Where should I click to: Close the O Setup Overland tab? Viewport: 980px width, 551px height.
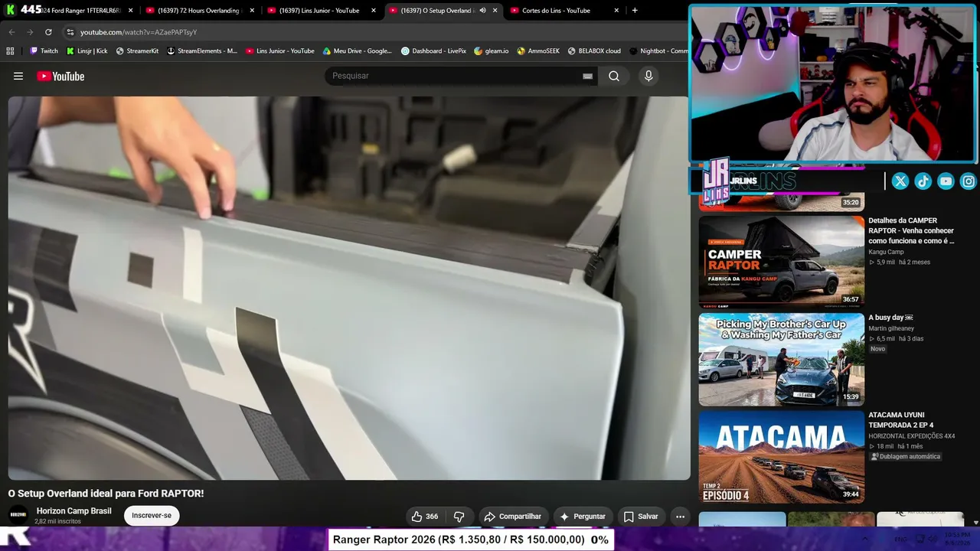coord(495,11)
